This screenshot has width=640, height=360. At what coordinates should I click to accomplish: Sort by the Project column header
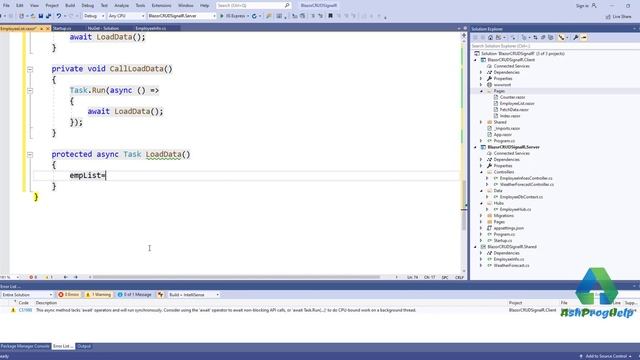tap(515, 303)
